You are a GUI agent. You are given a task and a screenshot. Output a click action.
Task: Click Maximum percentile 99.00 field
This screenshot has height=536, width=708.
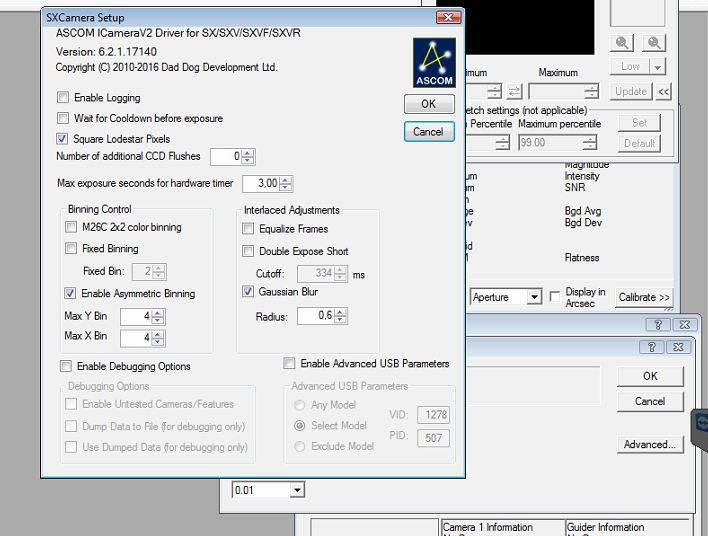click(x=551, y=143)
